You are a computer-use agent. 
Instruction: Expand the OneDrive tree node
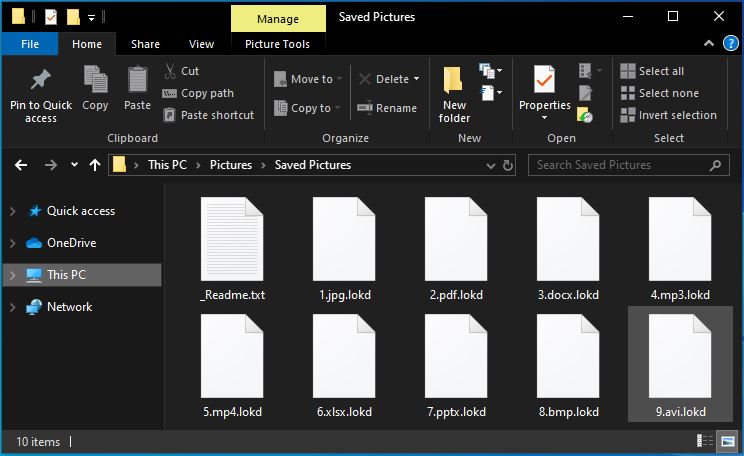point(13,243)
